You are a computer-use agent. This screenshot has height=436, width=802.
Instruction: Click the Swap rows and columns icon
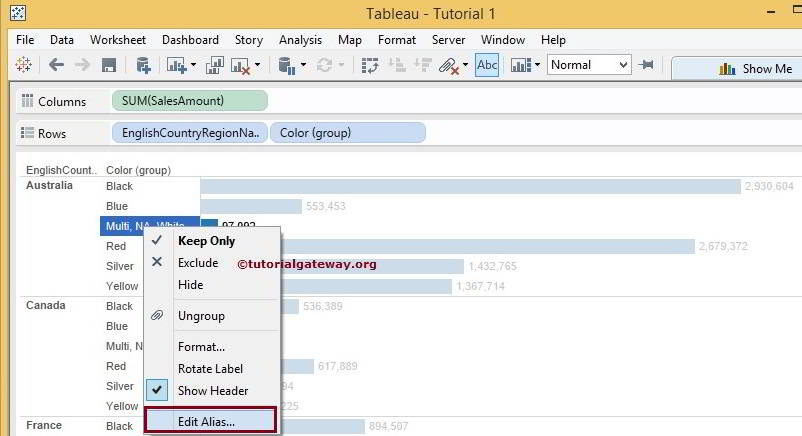click(370, 65)
